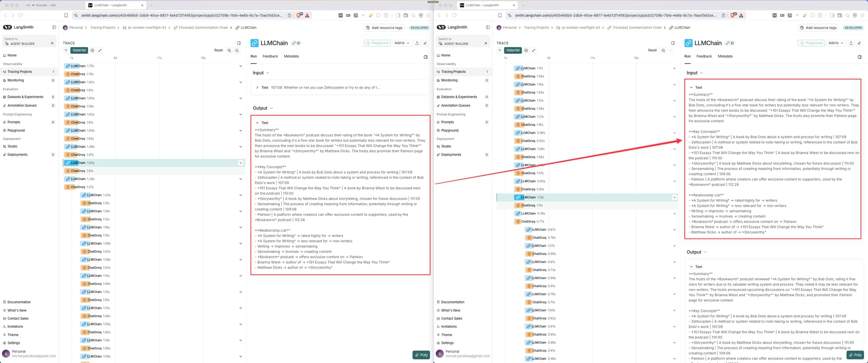The width and height of the screenshot is (868, 363).
Task: Open Playground in left window sidebar
Action: [x=28, y=130]
